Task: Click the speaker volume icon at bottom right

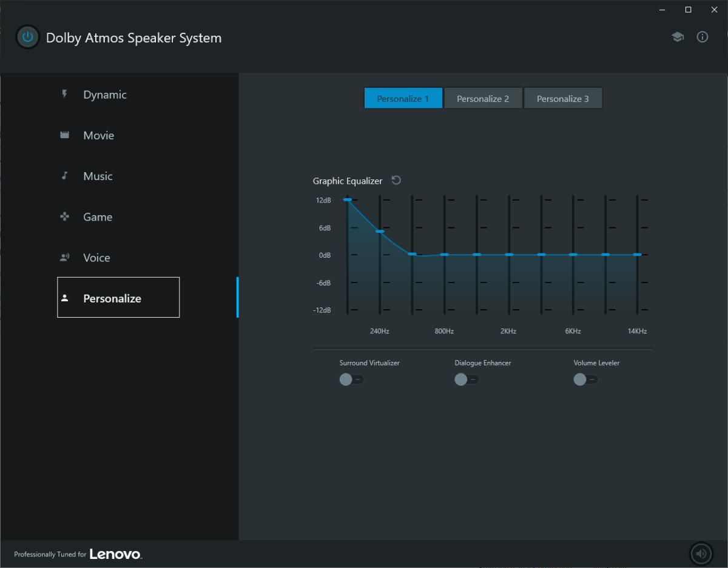Action: click(701, 553)
